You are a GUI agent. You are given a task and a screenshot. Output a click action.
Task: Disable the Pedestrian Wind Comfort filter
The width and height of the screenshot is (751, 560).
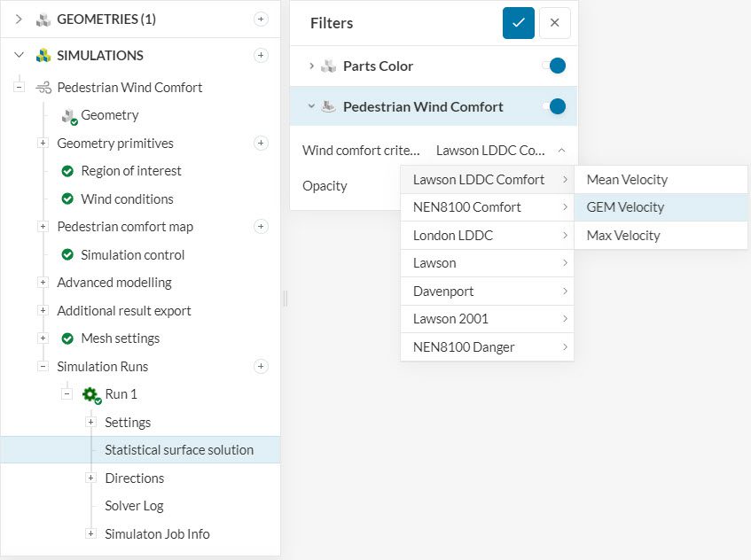tap(553, 106)
